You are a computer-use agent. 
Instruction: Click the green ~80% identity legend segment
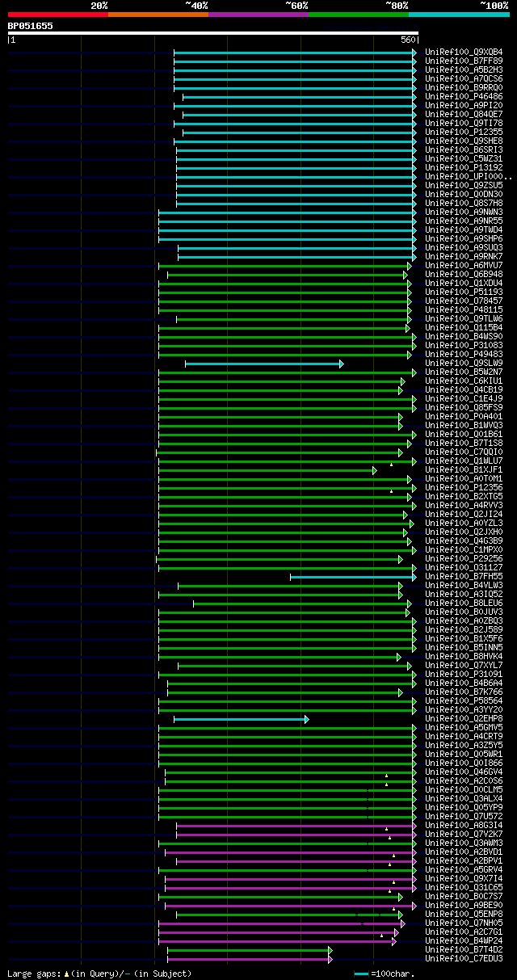click(x=359, y=15)
